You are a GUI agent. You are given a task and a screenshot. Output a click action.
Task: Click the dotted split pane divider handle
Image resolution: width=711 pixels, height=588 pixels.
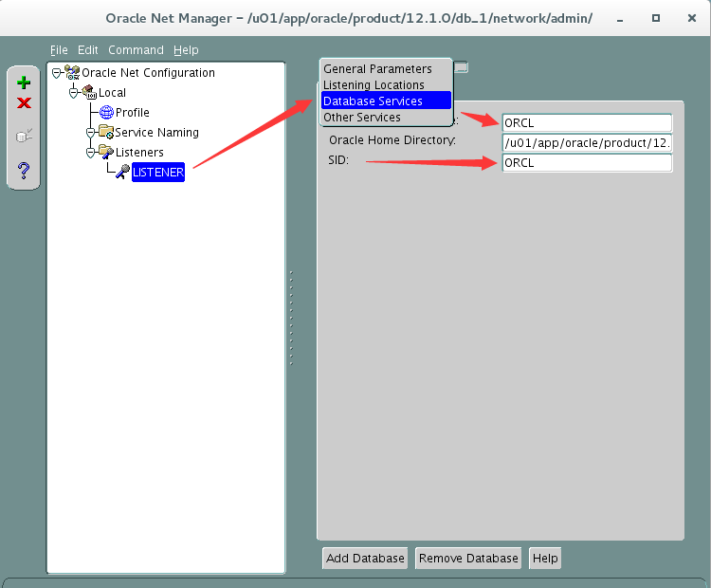[x=291, y=318]
